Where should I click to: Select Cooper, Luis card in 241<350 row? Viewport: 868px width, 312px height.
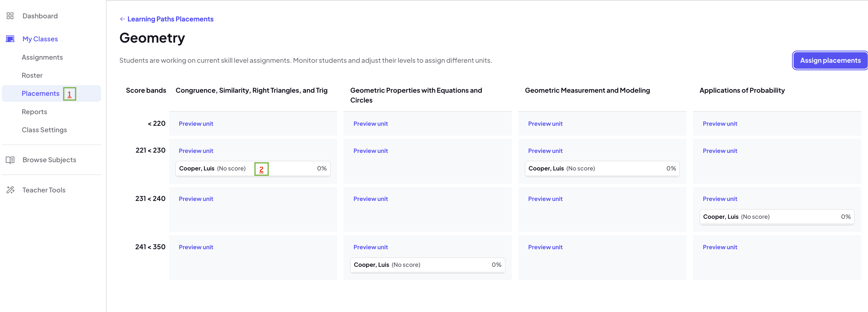tap(427, 265)
